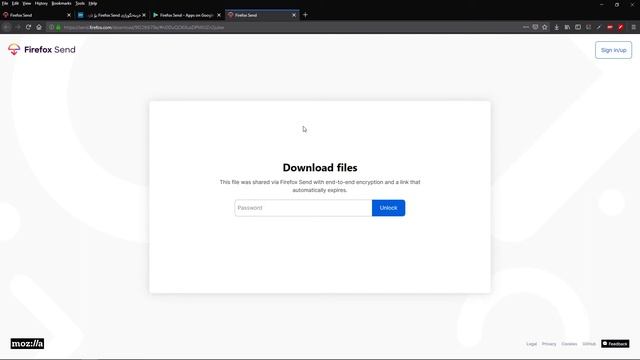Open the Library toolbar icon
640x360 pixels.
(x=567, y=27)
